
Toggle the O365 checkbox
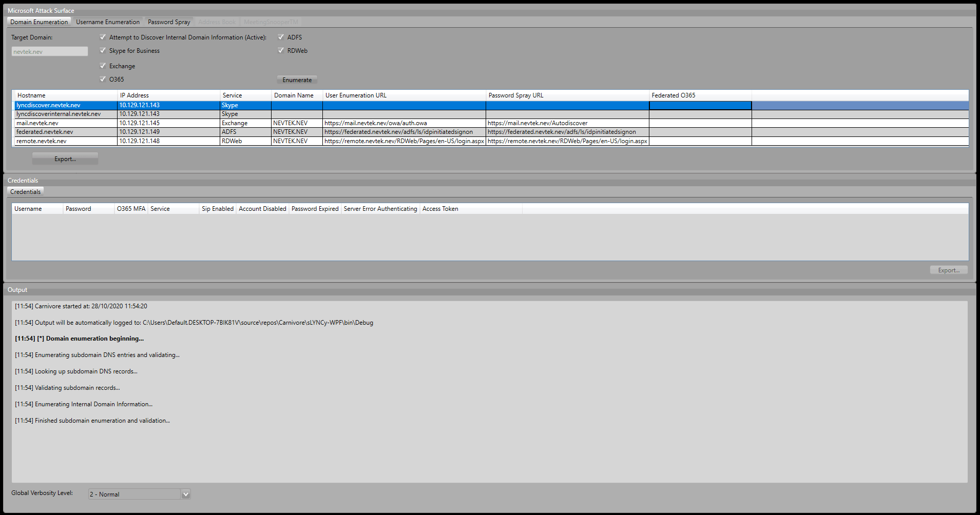point(103,79)
